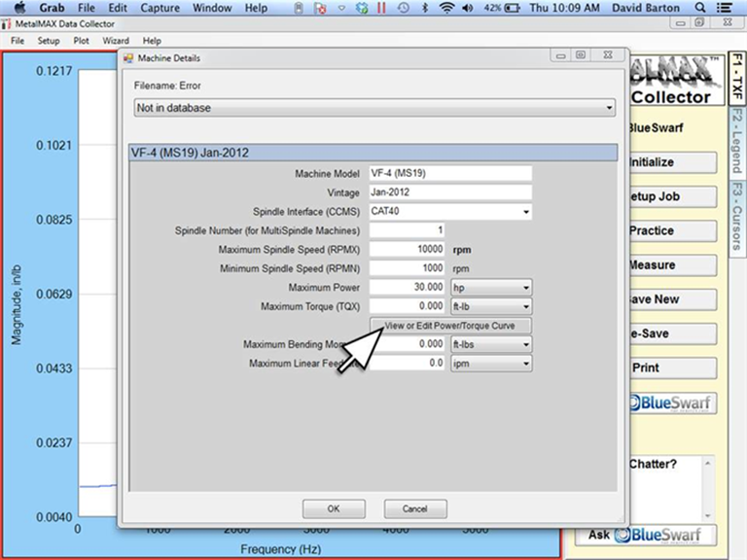This screenshot has width=747, height=560.
Task: Click the battery status icon
Action: click(512, 8)
